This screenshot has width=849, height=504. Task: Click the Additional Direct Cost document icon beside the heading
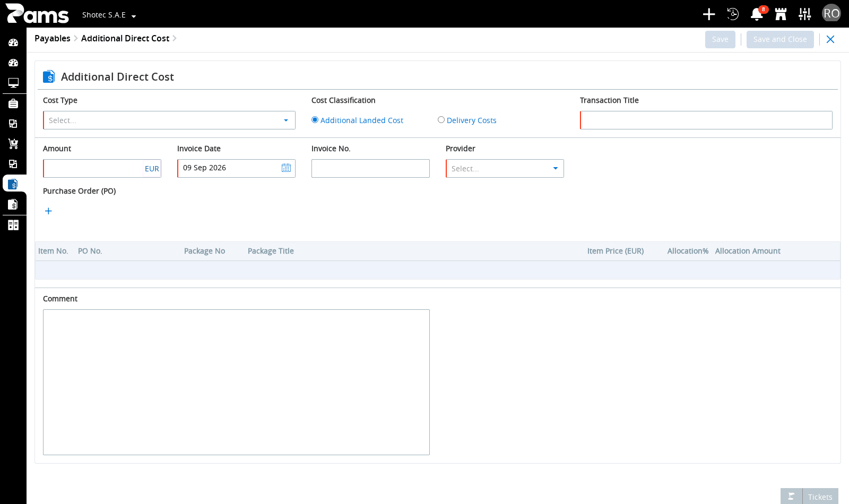pos(49,76)
